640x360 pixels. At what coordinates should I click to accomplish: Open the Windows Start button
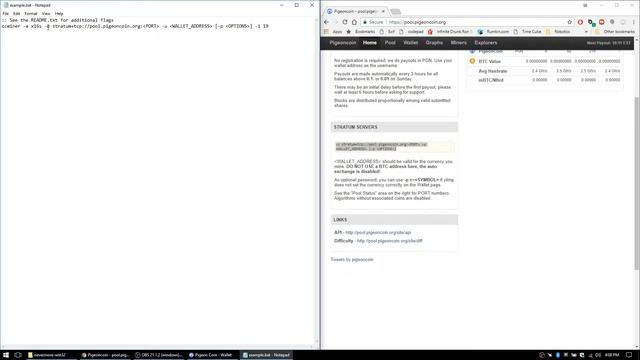(6, 355)
